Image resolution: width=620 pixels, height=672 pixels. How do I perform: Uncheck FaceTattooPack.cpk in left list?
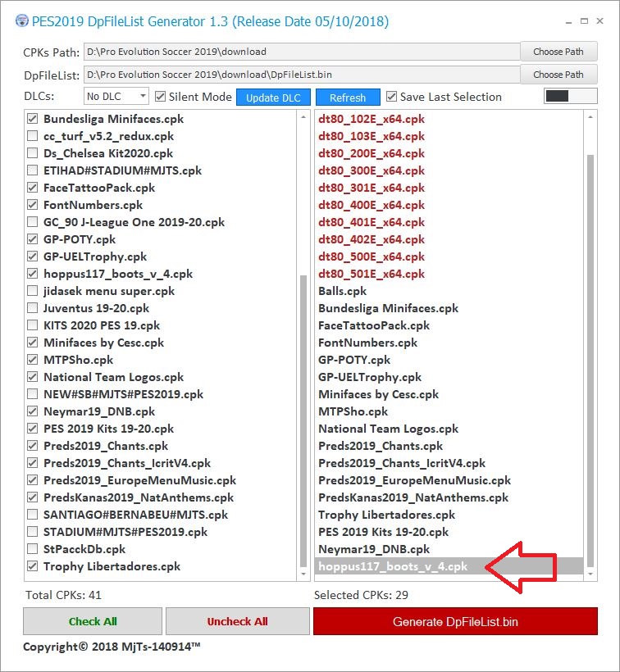[32, 188]
